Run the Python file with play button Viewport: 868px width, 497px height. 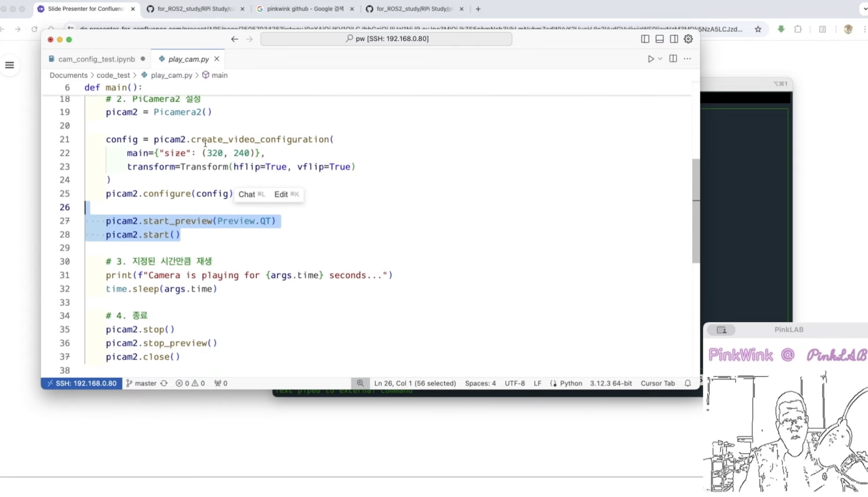pyautogui.click(x=650, y=59)
